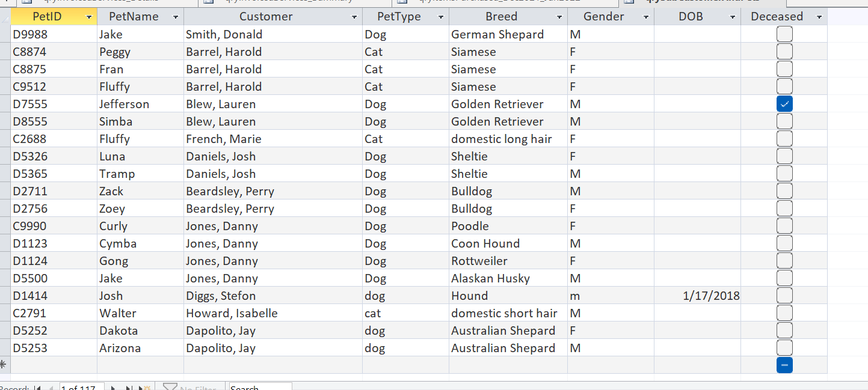868x390 pixels.
Task: Click the filter funnel icon in the status bar
Action: 170,387
